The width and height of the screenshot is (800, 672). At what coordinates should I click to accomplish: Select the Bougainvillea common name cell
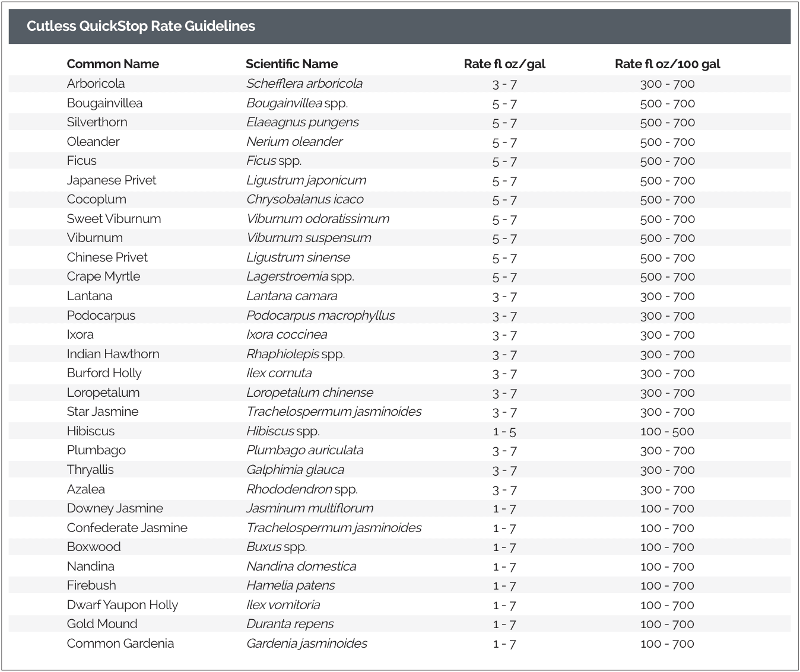[104, 103]
